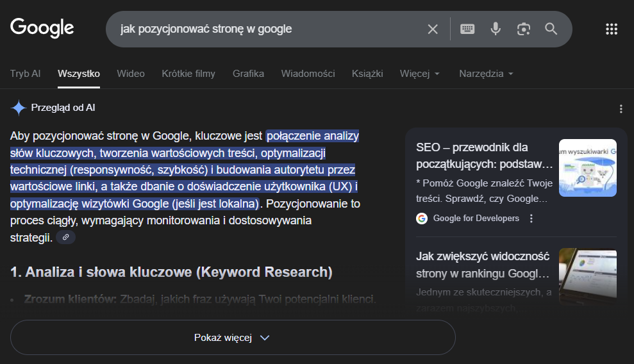
Task: Click the Google for Developers source name
Action: tap(476, 219)
